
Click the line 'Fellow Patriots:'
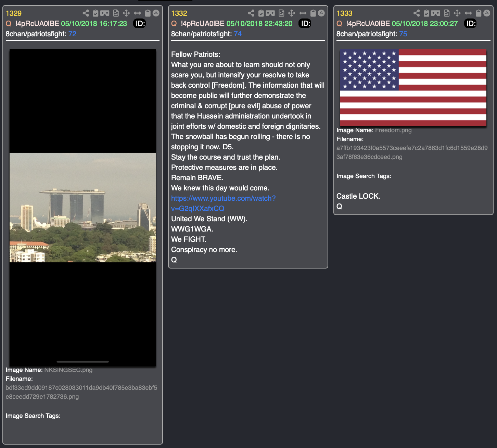(x=196, y=54)
